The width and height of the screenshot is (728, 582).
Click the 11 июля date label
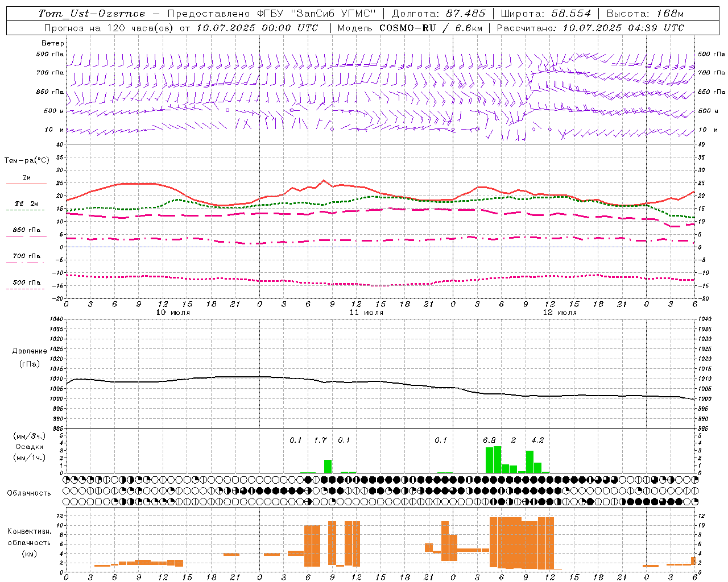click(x=366, y=313)
